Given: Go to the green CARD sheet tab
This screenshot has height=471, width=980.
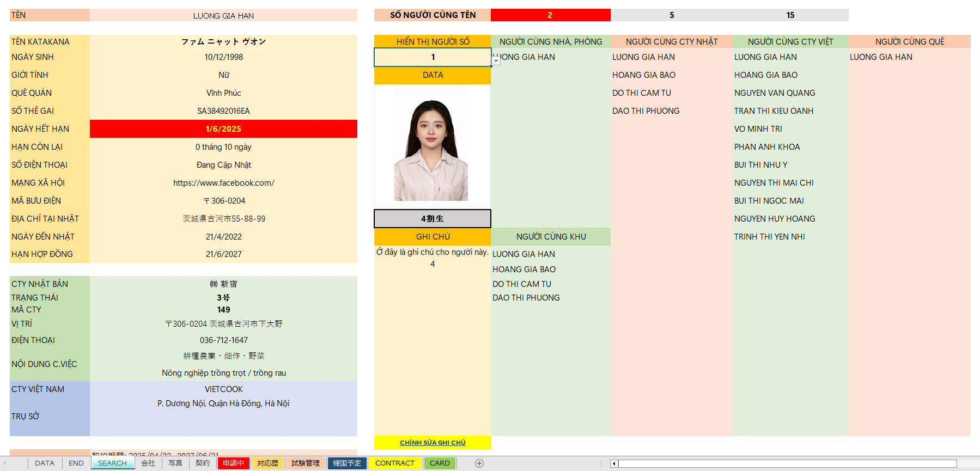Looking at the screenshot, I should (x=440, y=463).
